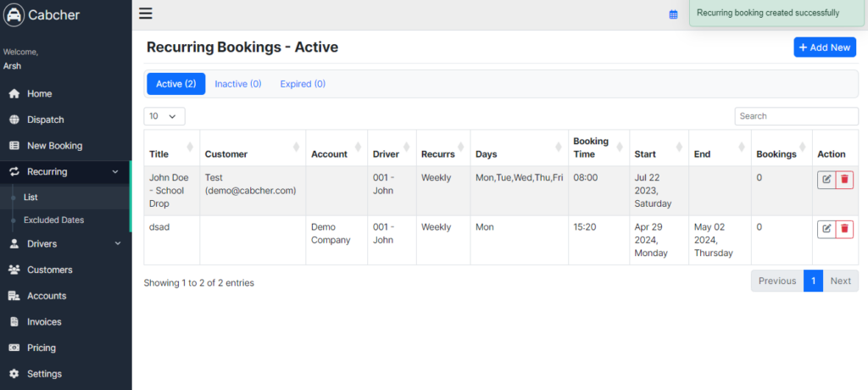Viewport: 868px width, 390px height.
Task: Go to Next page of results
Action: 840,281
